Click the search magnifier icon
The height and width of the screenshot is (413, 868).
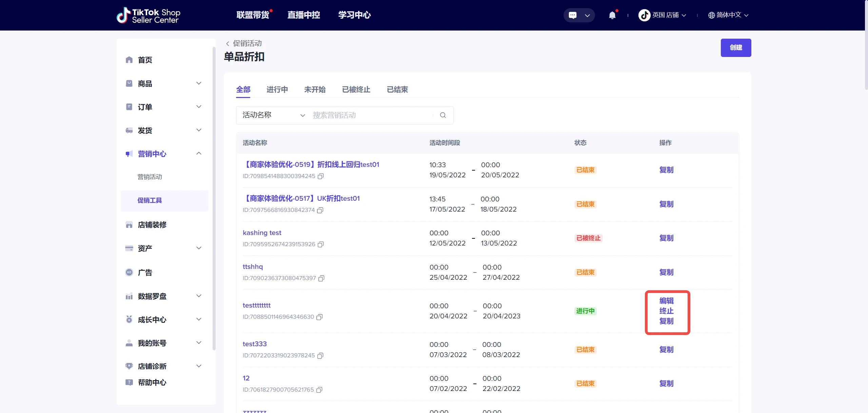point(443,115)
